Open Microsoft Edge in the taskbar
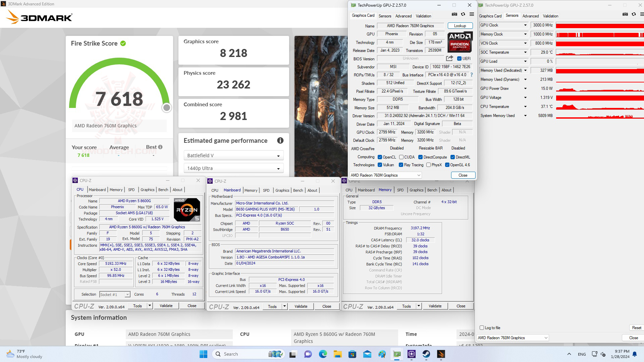 point(323,354)
